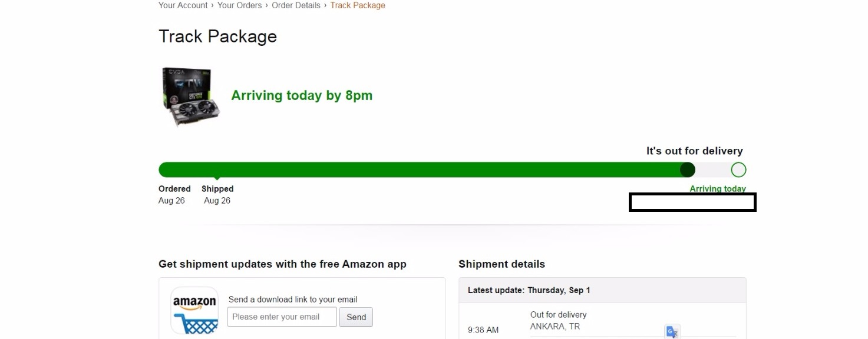The height and width of the screenshot is (339, 868).
Task: Click the 'Ordered Aug 26' status label
Action: (174, 195)
